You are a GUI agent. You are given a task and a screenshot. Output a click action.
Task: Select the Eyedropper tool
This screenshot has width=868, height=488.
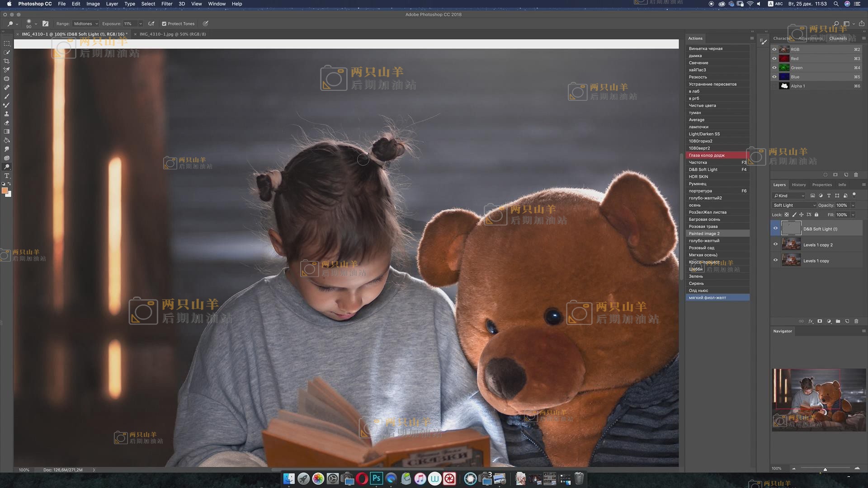[x=7, y=70]
